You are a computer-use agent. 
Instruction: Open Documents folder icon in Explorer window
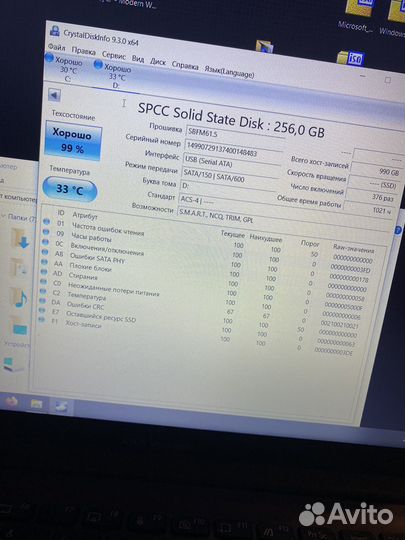click(x=18, y=268)
